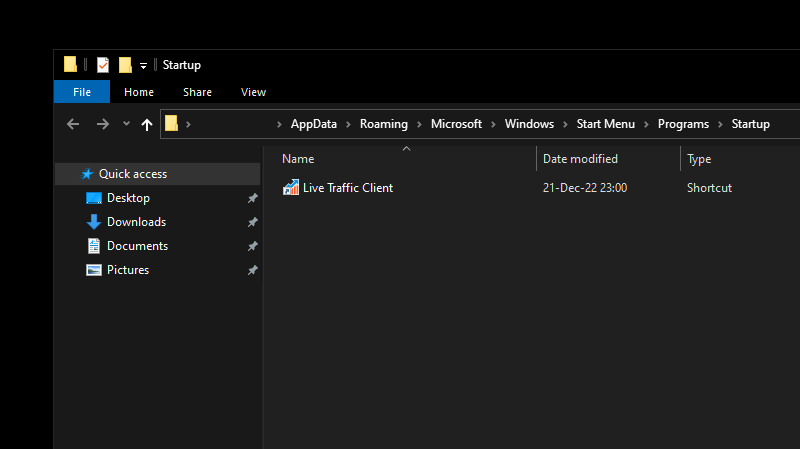Image resolution: width=800 pixels, height=449 pixels.
Task: Open Customize Quick Access Toolbar dropdown
Action: (x=143, y=66)
